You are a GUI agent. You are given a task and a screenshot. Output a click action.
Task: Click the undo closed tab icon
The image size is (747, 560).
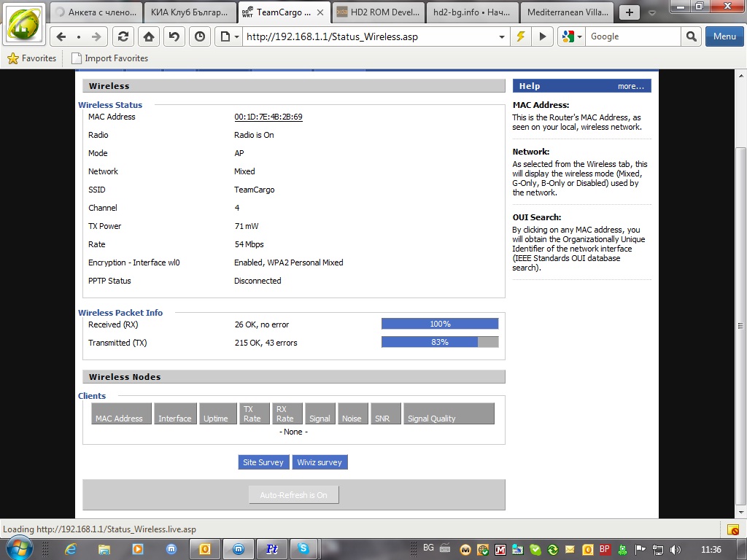click(x=174, y=36)
